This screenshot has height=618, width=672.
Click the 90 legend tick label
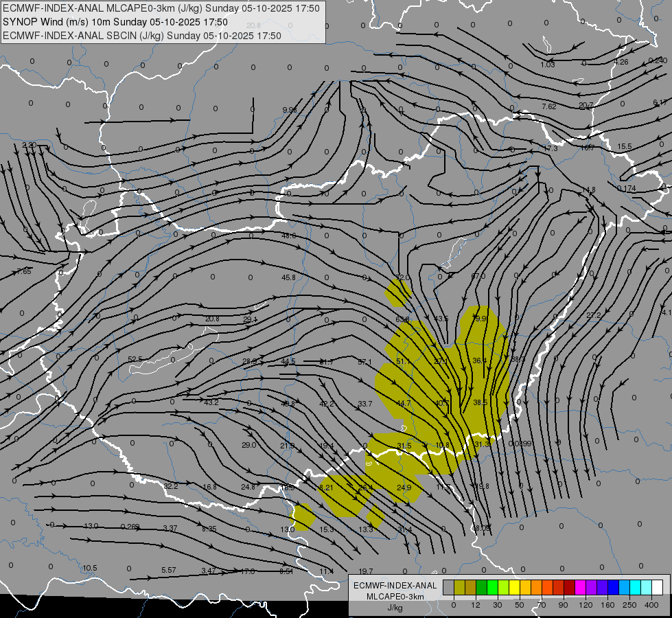(x=563, y=605)
